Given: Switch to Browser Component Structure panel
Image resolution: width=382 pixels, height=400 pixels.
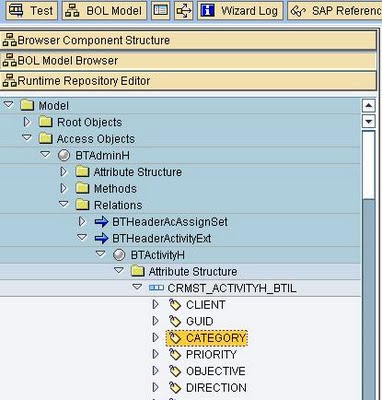Looking at the screenshot, I should [188, 40].
